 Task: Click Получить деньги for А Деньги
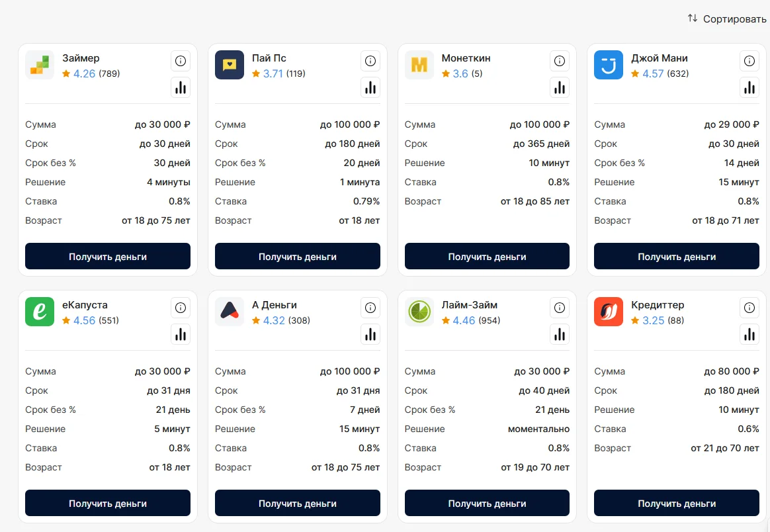coord(298,503)
